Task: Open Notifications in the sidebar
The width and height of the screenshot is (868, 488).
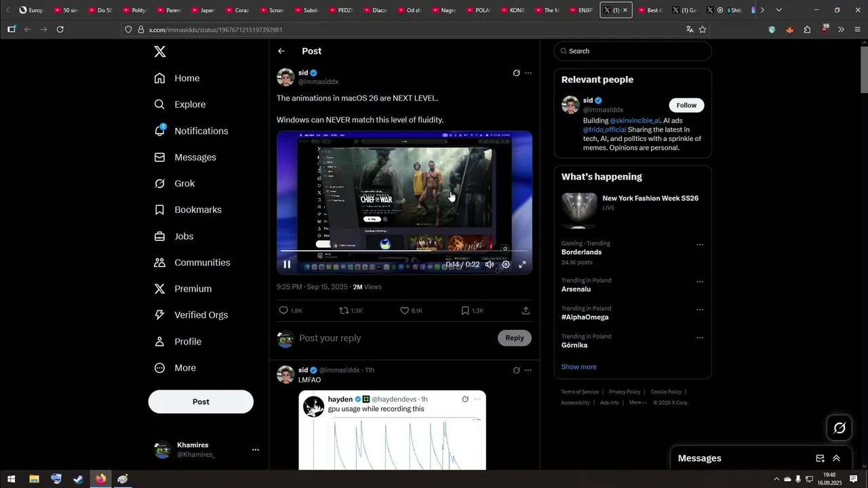Action: [191, 131]
